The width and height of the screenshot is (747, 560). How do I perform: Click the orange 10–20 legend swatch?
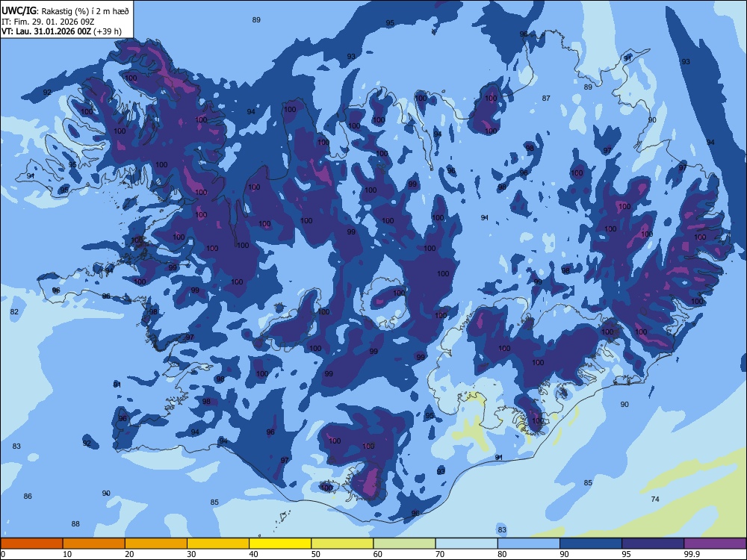94,544
